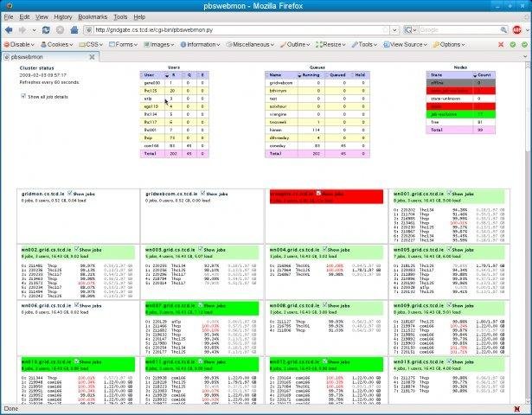Open the Help menu

pos(139,17)
